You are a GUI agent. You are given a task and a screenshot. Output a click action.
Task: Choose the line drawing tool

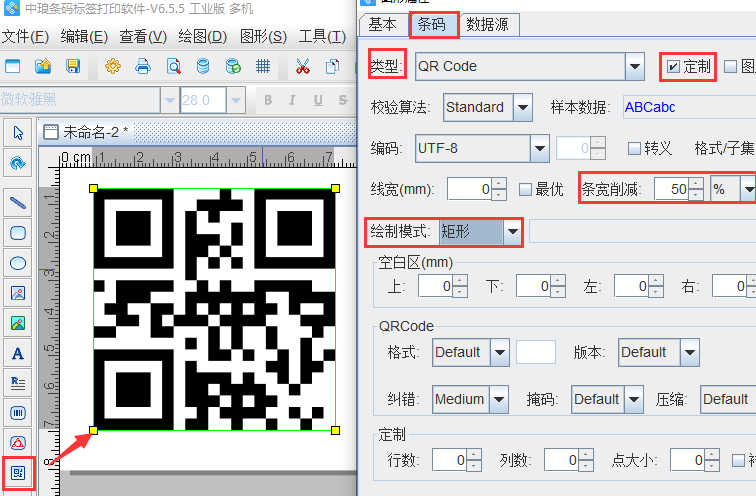(x=17, y=202)
